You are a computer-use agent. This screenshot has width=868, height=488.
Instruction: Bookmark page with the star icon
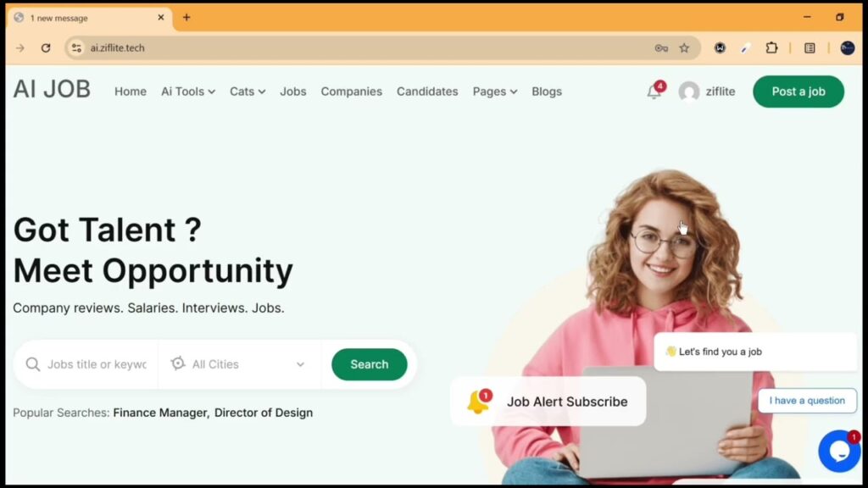pyautogui.click(x=684, y=48)
